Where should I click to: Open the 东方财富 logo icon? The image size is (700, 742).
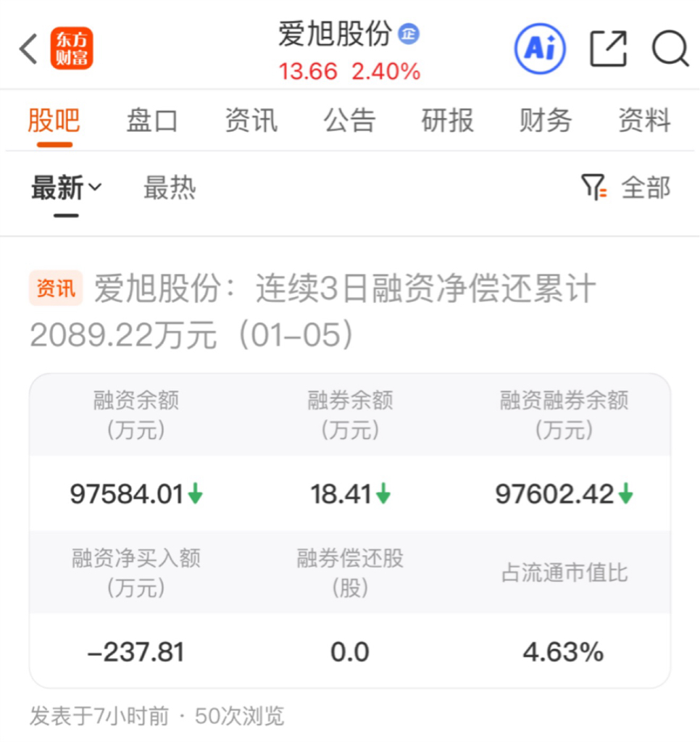[x=72, y=49]
